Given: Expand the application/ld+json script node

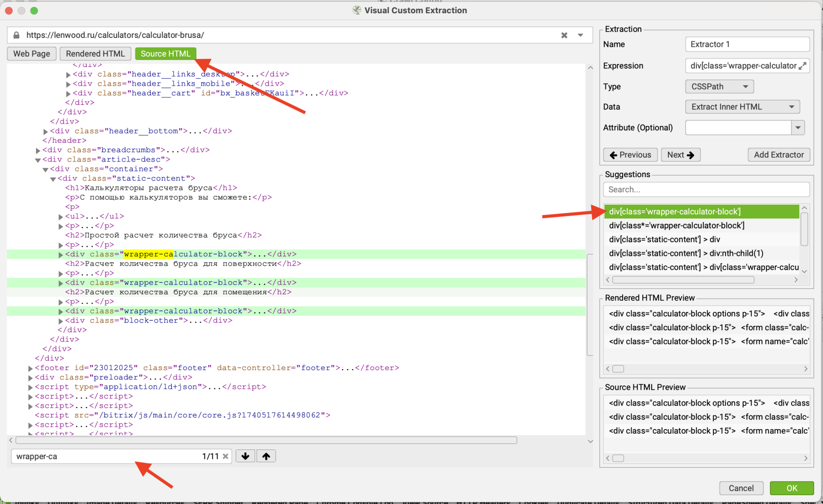Looking at the screenshot, I should point(31,387).
